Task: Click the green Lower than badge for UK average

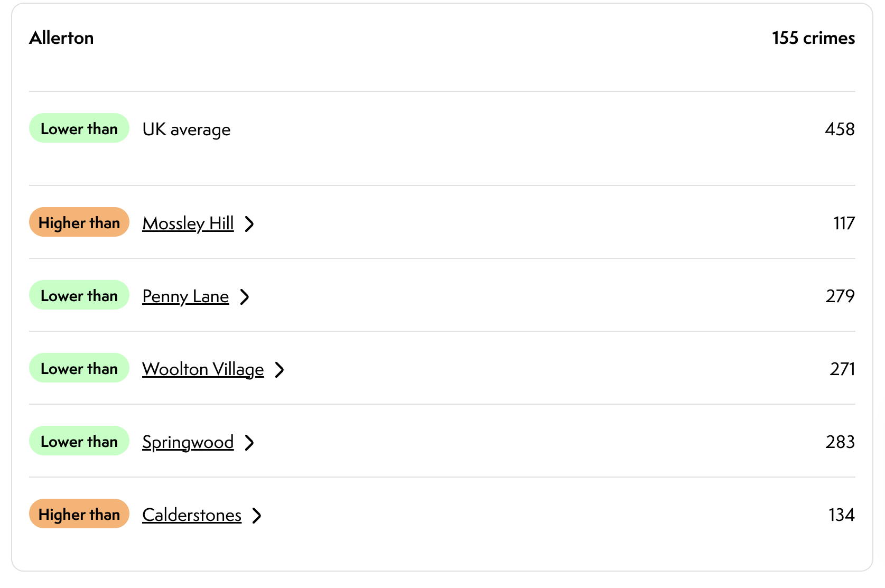Action: click(79, 128)
